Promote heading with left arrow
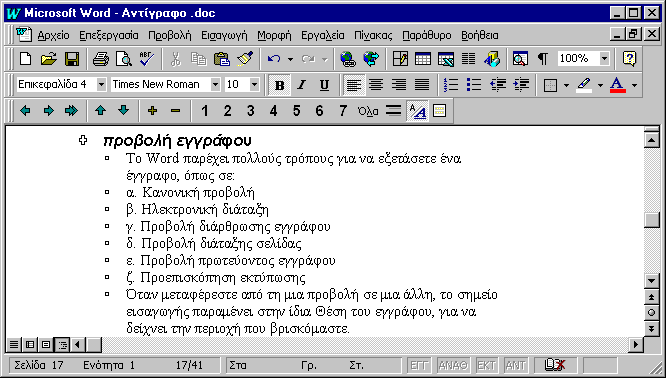The height and width of the screenshot is (378, 666). (x=25, y=111)
